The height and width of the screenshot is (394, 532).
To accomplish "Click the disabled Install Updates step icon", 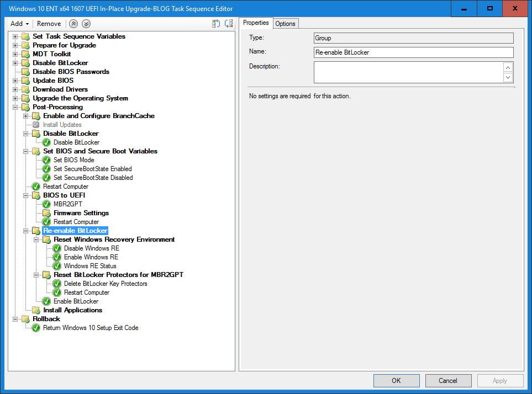I will pos(36,125).
